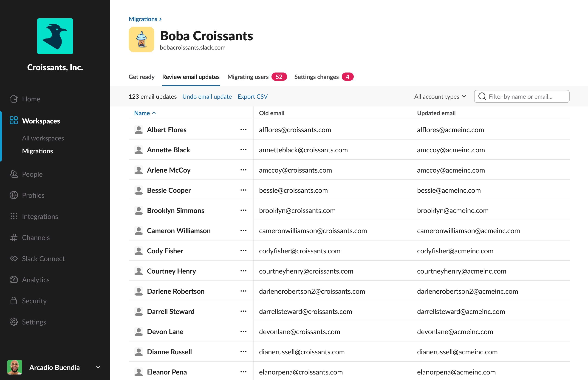Open the All account types dropdown
The image size is (588, 380).
tap(440, 96)
